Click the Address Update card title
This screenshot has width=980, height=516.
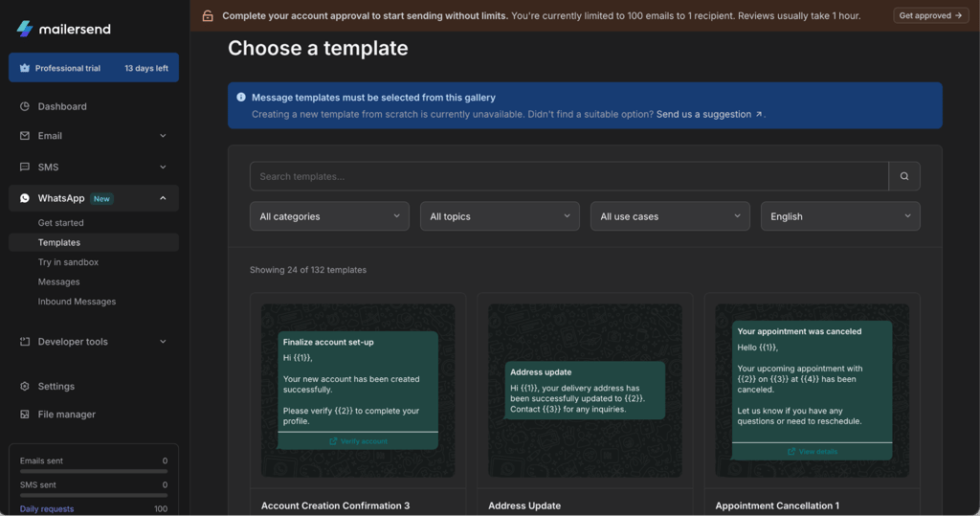point(524,505)
